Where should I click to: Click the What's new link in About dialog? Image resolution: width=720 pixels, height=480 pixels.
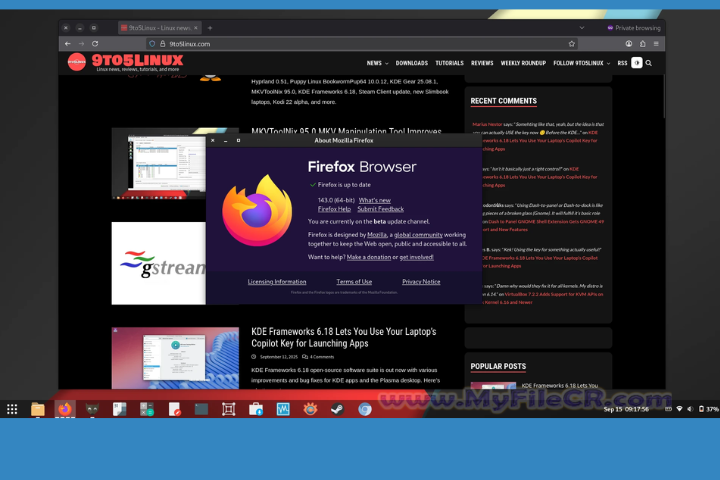point(375,200)
